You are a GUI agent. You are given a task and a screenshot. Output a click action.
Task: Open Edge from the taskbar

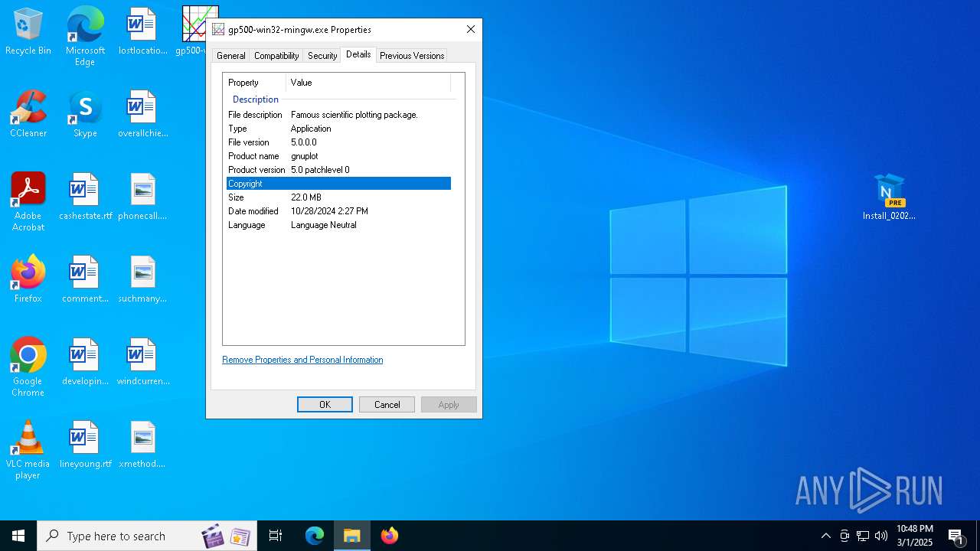point(315,536)
